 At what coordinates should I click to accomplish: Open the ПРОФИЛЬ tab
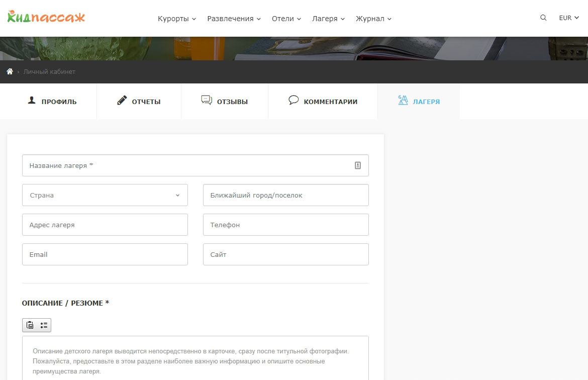click(52, 102)
